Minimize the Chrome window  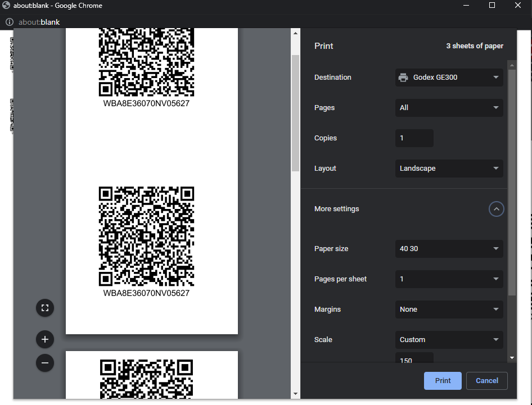(x=466, y=5)
